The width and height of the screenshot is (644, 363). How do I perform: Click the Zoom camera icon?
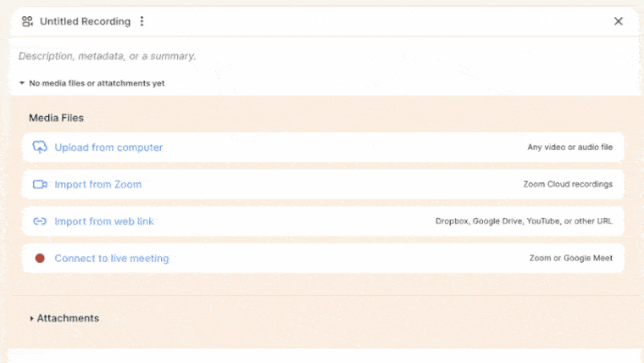click(40, 184)
